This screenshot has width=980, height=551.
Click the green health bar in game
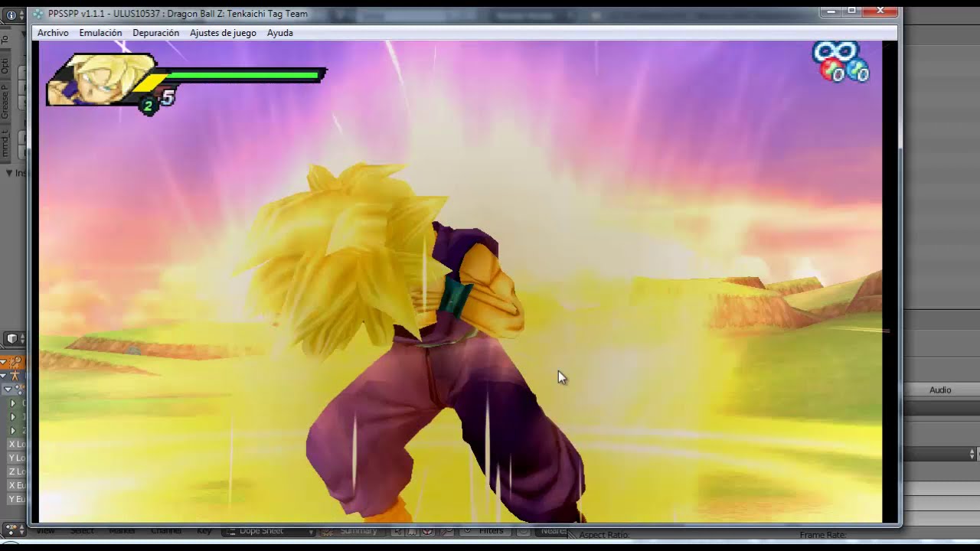pyautogui.click(x=243, y=76)
